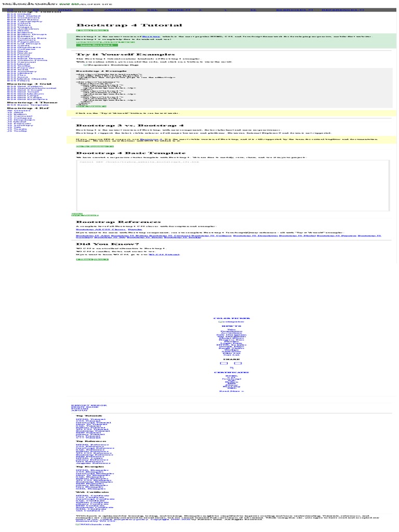
Task: Expand the MORE dropdown in the top navbar
Action: tap(179, 10)
